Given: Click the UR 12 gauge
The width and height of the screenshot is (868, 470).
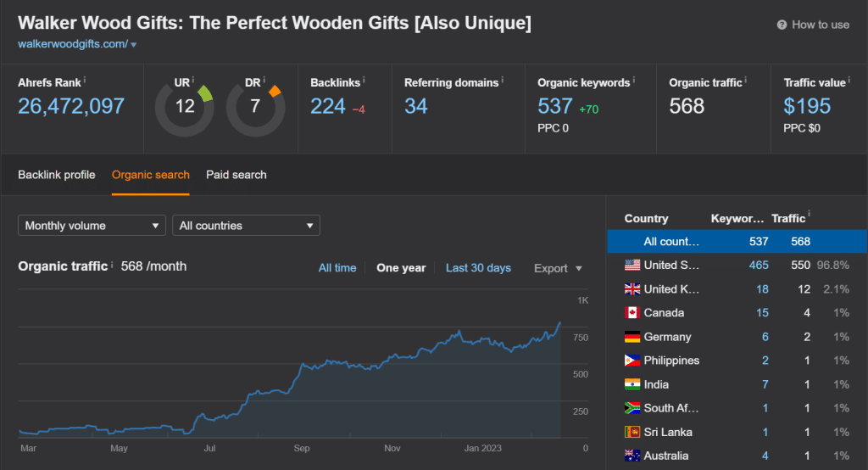Looking at the screenshot, I should pos(184,108).
